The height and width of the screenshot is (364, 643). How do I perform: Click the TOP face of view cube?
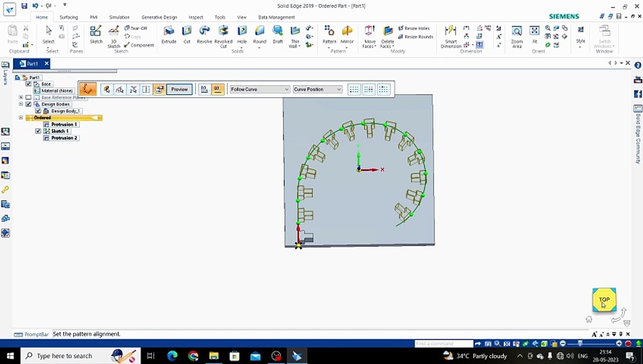[604, 300]
